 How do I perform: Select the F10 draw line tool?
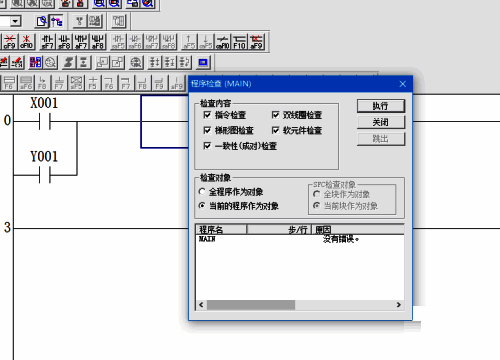[239, 42]
